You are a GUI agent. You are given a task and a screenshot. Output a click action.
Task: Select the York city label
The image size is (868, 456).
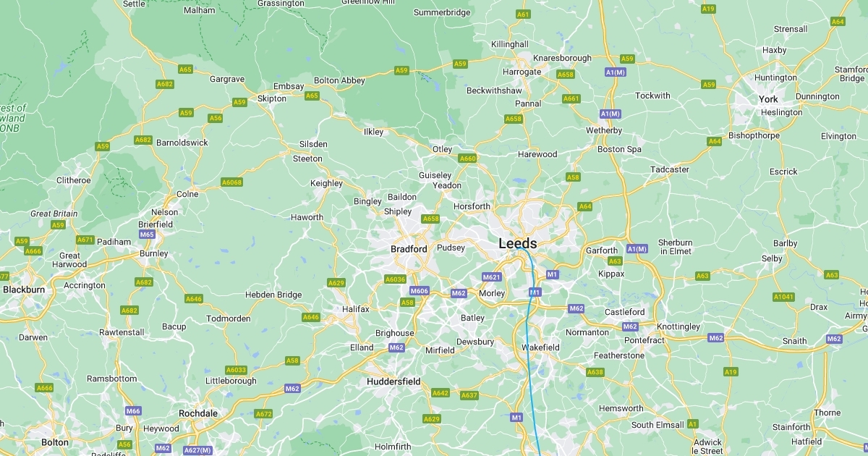[x=768, y=99]
